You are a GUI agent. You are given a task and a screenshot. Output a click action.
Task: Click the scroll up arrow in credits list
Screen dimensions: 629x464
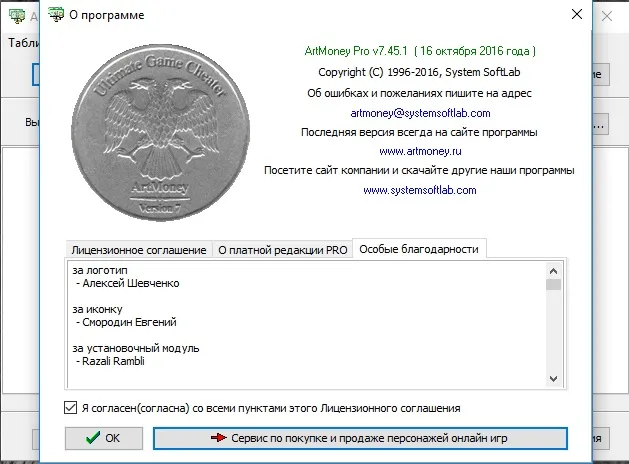(x=554, y=271)
